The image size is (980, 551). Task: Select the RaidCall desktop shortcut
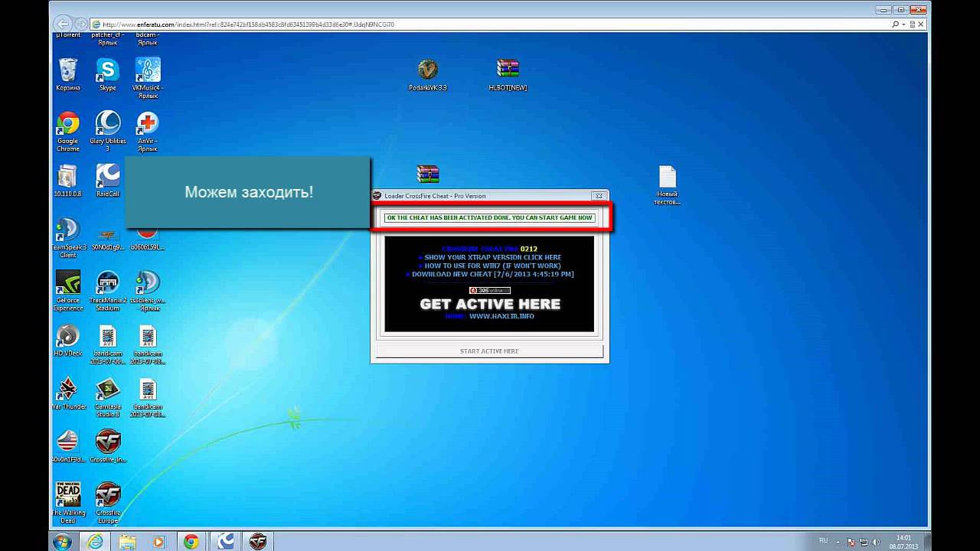click(x=108, y=181)
